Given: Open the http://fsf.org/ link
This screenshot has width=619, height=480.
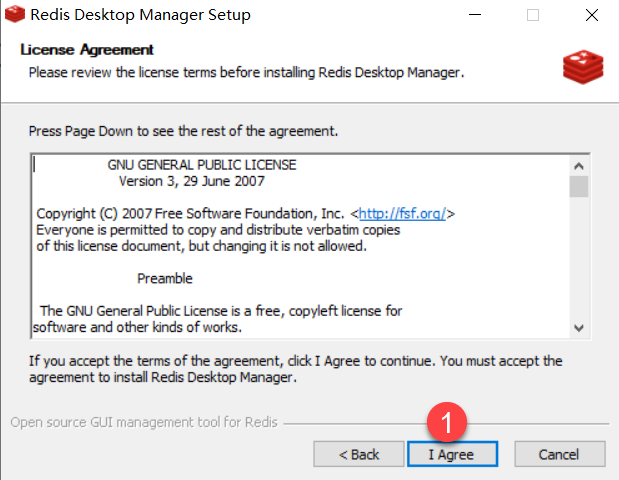Looking at the screenshot, I should (402, 214).
